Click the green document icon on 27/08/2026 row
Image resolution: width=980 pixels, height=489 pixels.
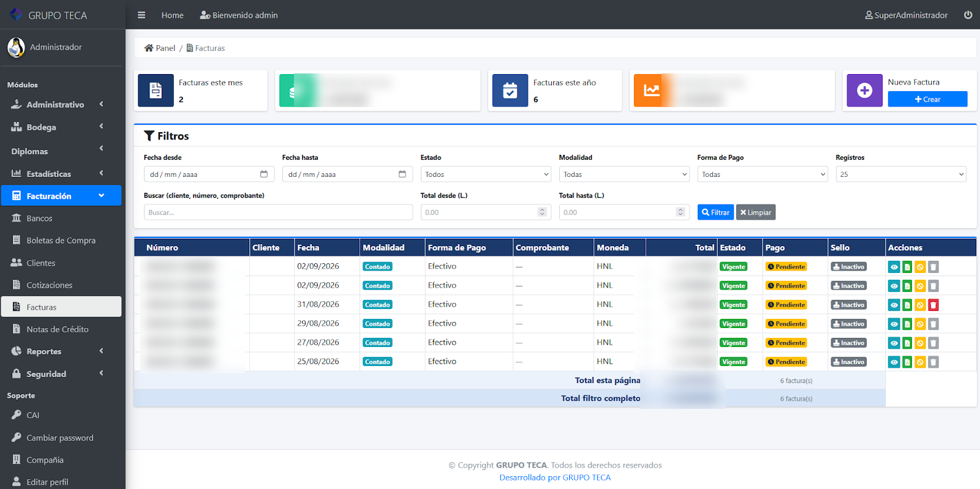tap(907, 343)
